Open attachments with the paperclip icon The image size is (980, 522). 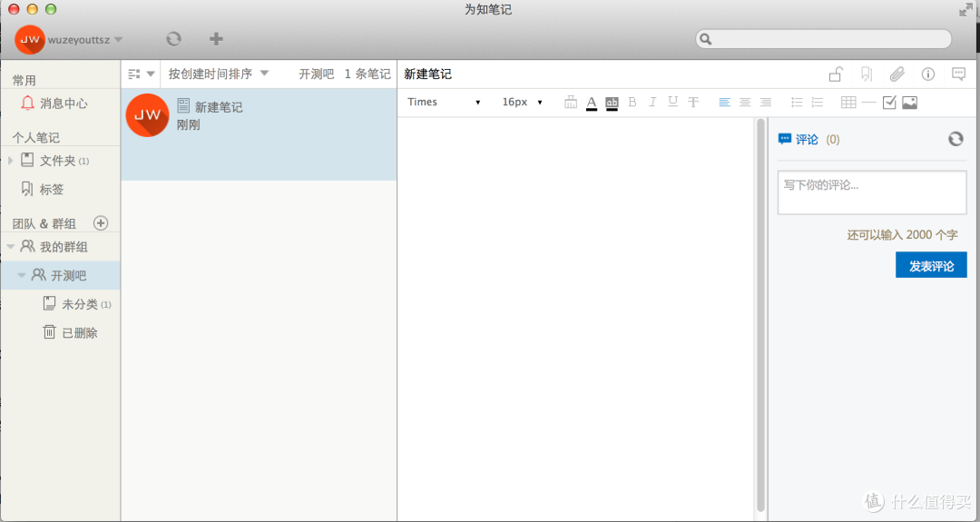(897, 74)
